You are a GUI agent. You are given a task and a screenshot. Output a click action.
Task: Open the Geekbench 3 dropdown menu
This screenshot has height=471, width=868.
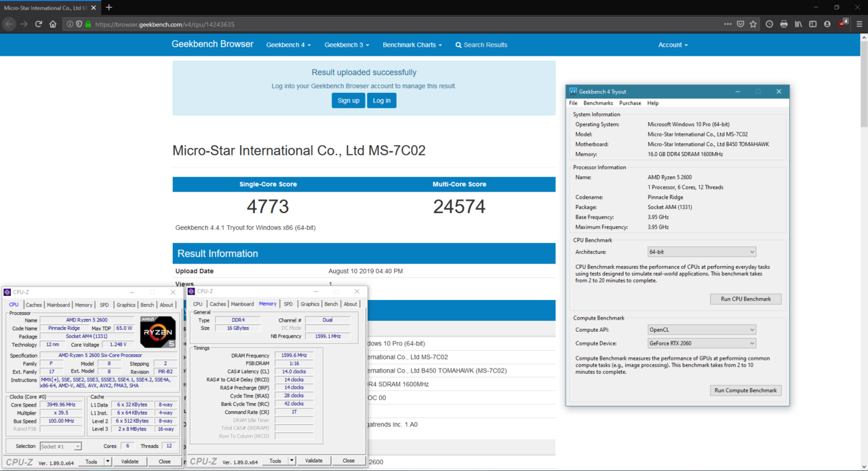(x=347, y=45)
